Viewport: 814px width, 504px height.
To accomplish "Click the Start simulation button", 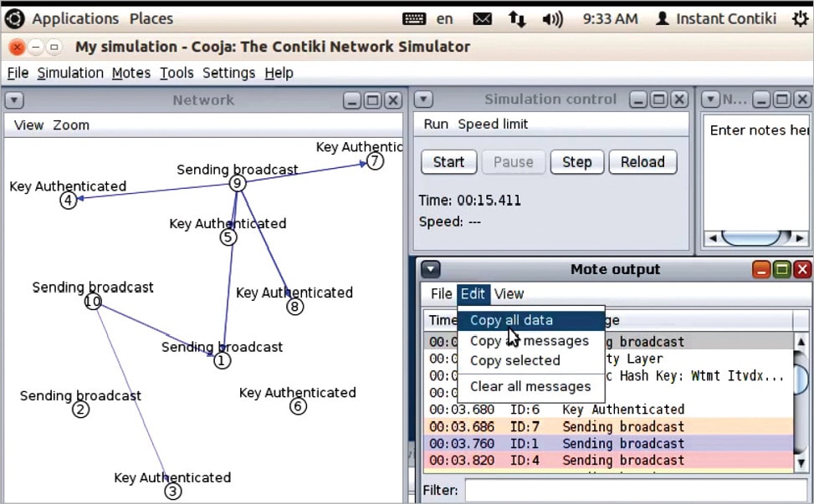I will click(448, 162).
